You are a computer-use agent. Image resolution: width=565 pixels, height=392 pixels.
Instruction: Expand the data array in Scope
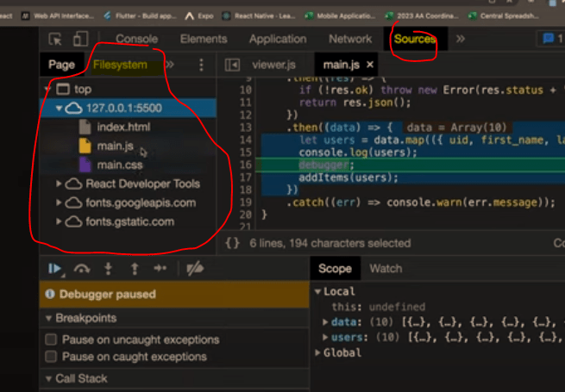(325, 321)
